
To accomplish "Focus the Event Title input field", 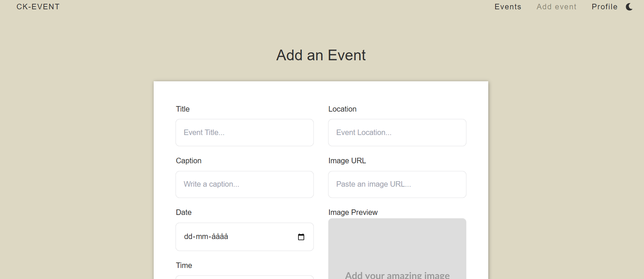I will click(x=244, y=133).
